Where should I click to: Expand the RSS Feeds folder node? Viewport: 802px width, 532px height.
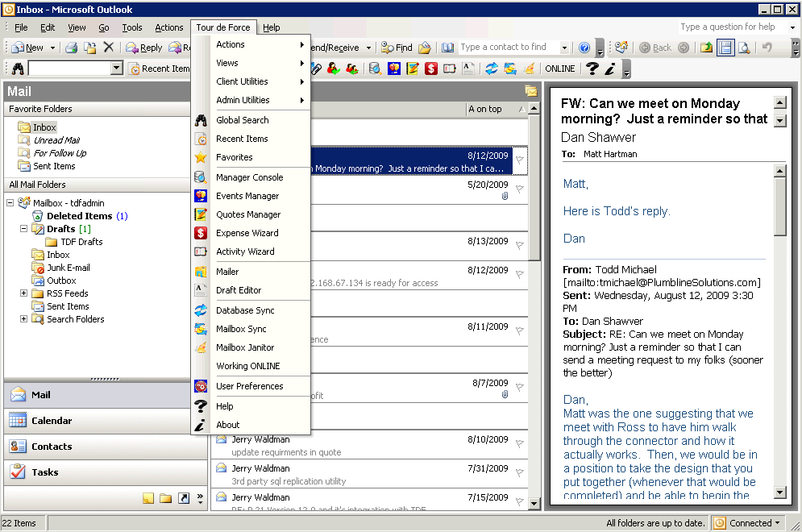(x=23, y=293)
